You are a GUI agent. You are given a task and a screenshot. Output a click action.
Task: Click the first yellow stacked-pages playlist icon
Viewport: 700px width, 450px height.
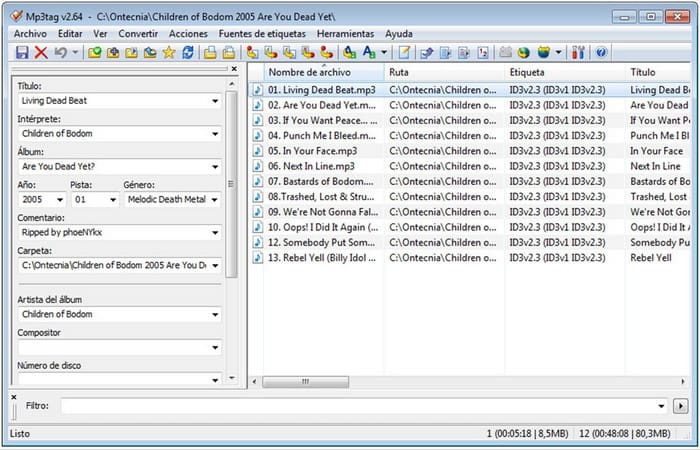(210, 53)
